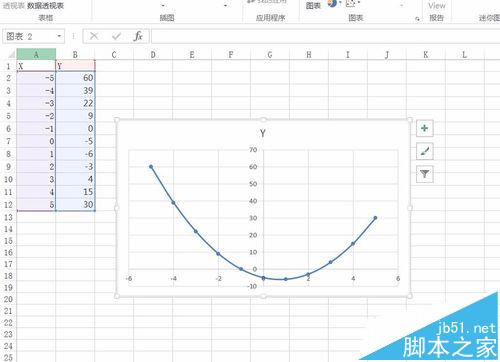Select column D header
The width and height of the screenshot is (500, 362).
153,54
